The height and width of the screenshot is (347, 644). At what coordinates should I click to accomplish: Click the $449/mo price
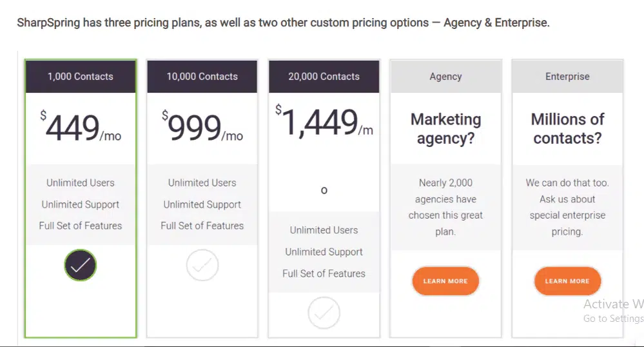(x=81, y=128)
